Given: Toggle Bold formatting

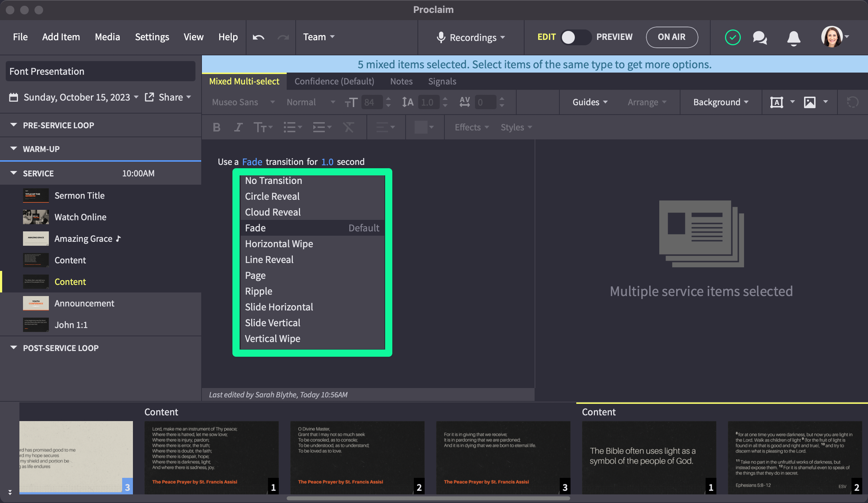Looking at the screenshot, I should click(x=216, y=127).
